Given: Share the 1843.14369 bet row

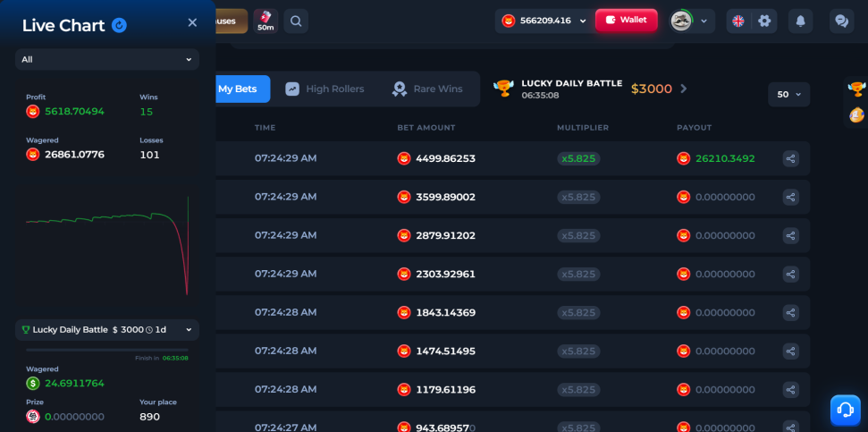Looking at the screenshot, I should (790, 312).
